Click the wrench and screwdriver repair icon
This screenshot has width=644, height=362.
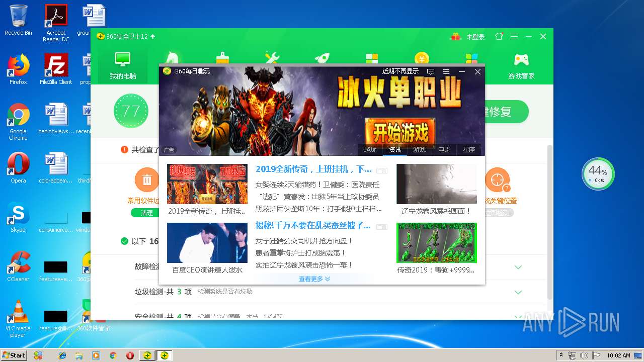tap(272, 57)
